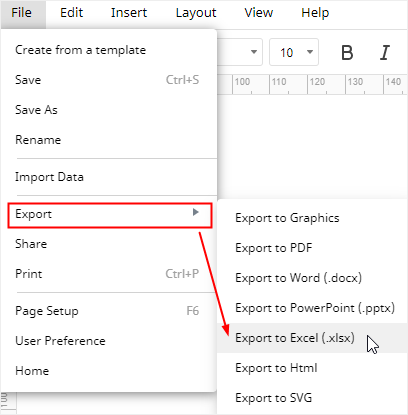Viewport: 408px width, 415px height.
Task: Click the horizontal ruler at 120
Action: click(317, 82)
